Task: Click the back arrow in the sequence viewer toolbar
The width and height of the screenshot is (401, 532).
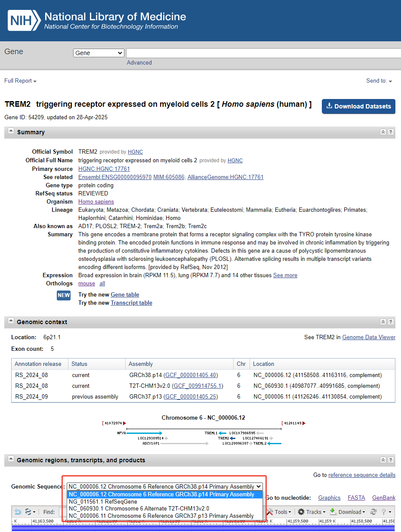Action: (x=18, y=512)
